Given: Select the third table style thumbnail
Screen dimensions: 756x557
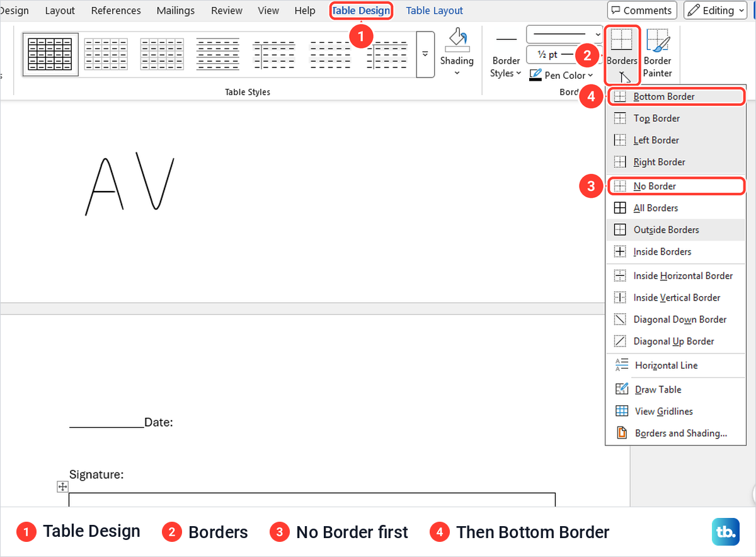Looking at the screenshot, I should click(x=162, y=54).
